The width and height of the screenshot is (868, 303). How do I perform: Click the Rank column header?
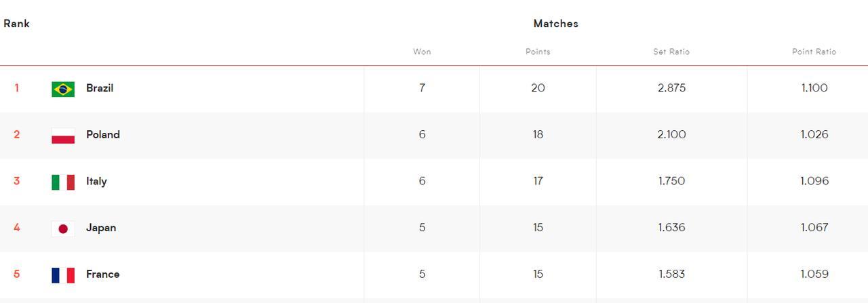tap(16, 23)
